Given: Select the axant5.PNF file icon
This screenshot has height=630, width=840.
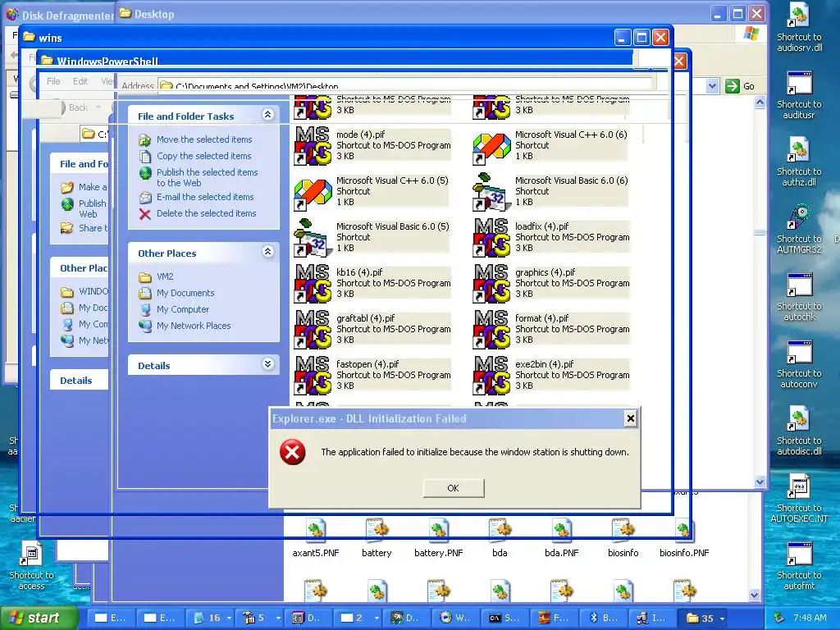Looking at the screenshot, I should click(x=316, y=531).
